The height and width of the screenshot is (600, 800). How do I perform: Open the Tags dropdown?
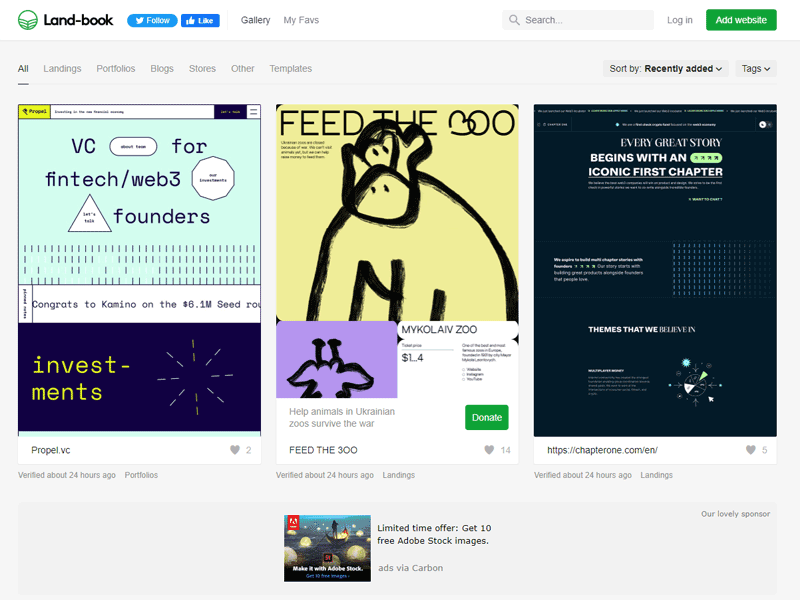(x=756, y=68)
